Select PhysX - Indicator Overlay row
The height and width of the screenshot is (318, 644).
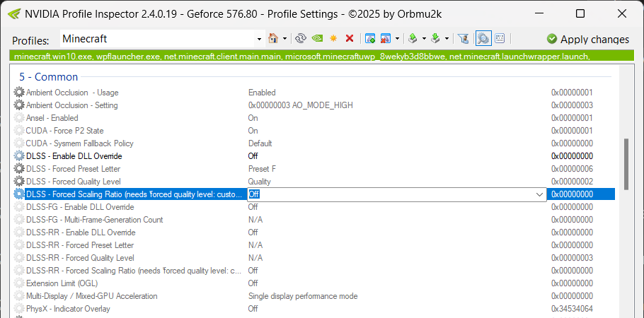314,309
